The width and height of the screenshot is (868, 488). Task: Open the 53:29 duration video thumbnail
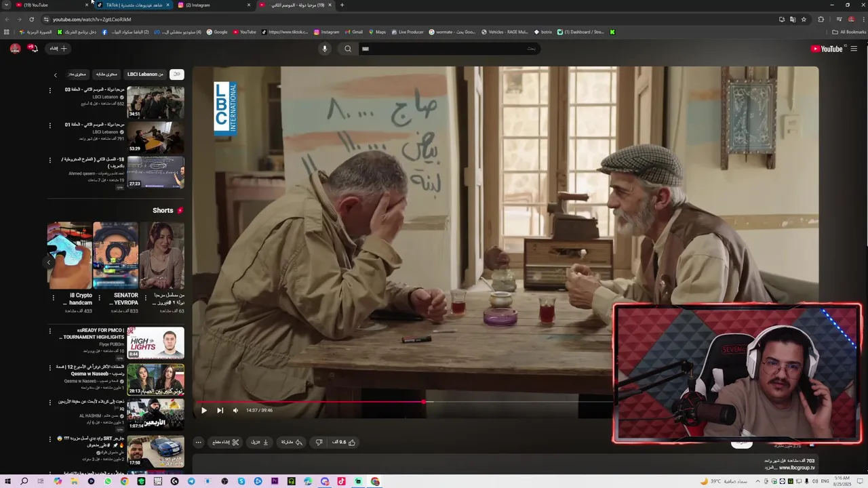(155, 137)
